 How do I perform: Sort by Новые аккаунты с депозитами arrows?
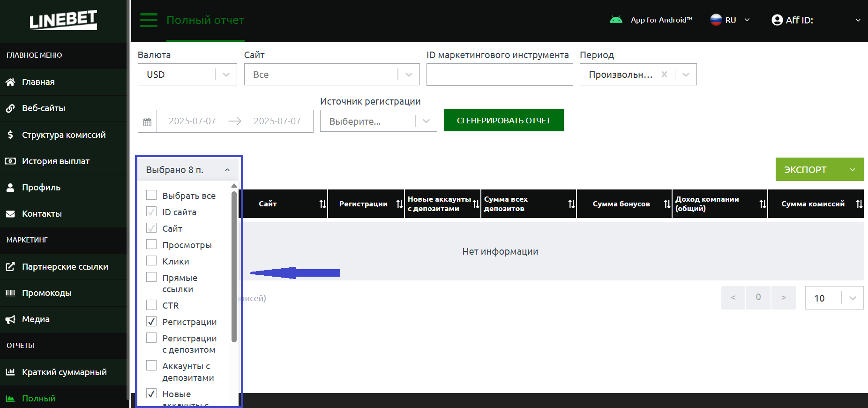(476, 204)
